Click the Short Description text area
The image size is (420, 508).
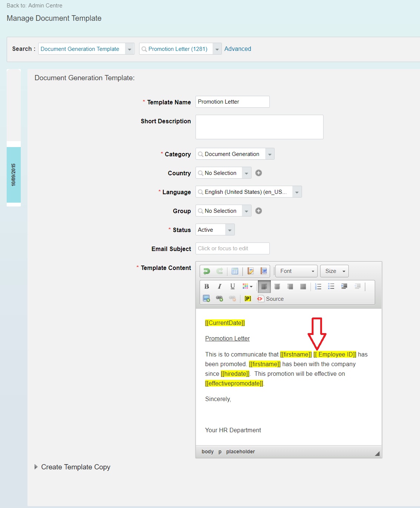point(260,127)
